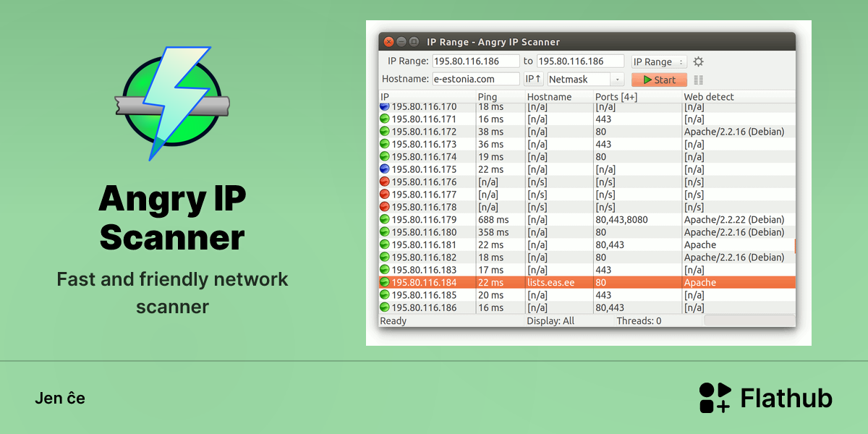Click 'Apache/2.2.22 (Debian)' web detect cell

tap(734, 220)
